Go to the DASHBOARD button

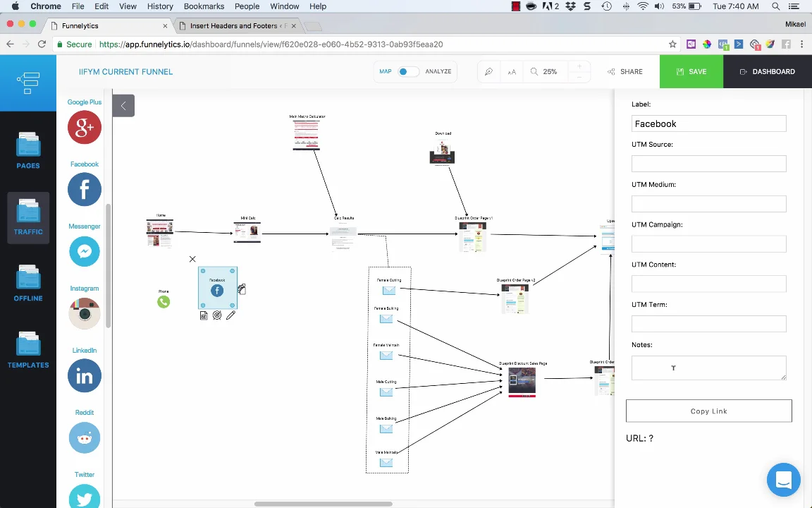[x=768, y=71]
